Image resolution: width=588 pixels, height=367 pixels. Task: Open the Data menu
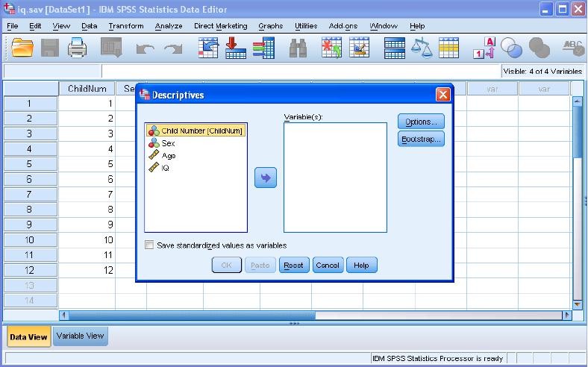90,26
